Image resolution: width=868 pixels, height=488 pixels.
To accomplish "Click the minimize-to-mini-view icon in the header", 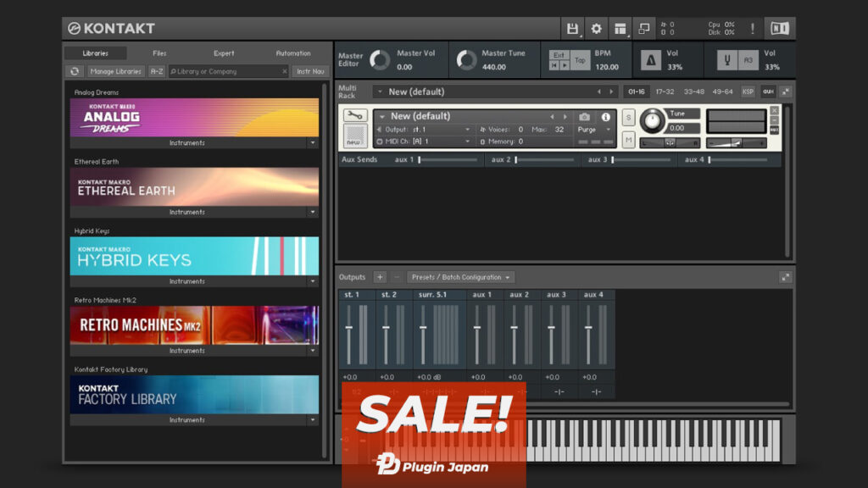I will pyautogui.click(x=644, y=28).
